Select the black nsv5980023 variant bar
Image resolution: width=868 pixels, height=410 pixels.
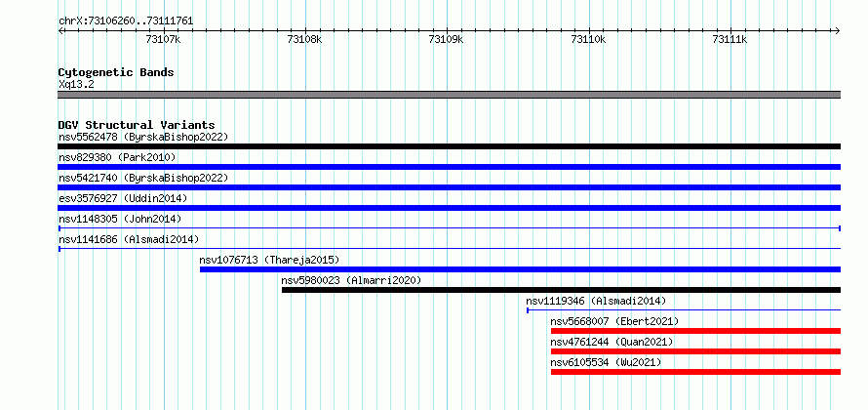pyautogui.click(x=562, y=290)
